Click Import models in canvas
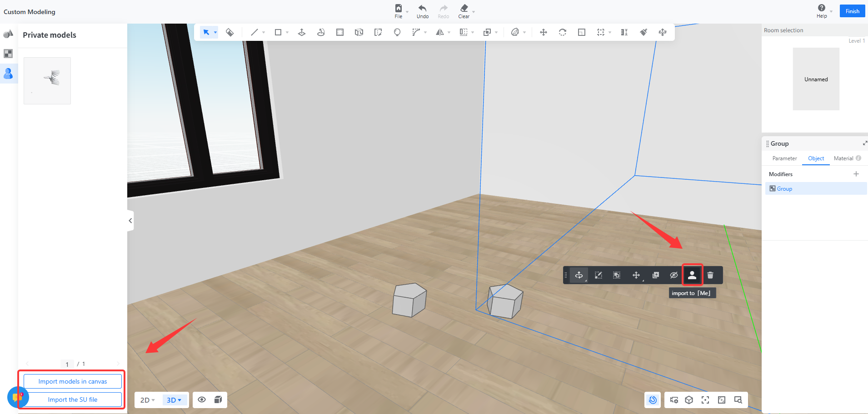868x414 pixels. click(73, 381)
